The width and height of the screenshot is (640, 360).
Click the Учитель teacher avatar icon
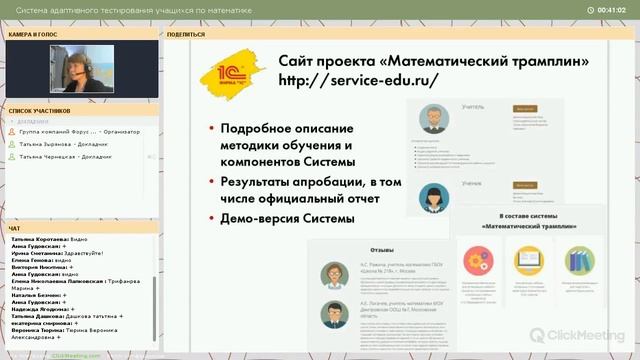pyautogui.click(x=434, y=119)
